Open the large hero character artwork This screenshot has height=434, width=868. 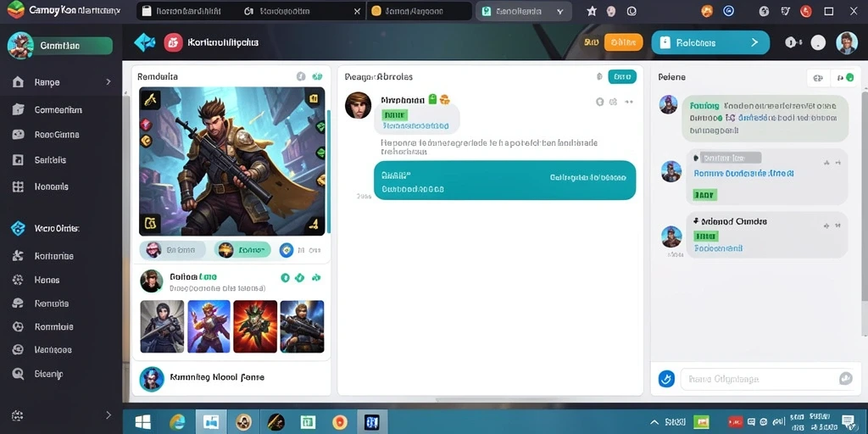pyautogui.click(x=232, y=161)
